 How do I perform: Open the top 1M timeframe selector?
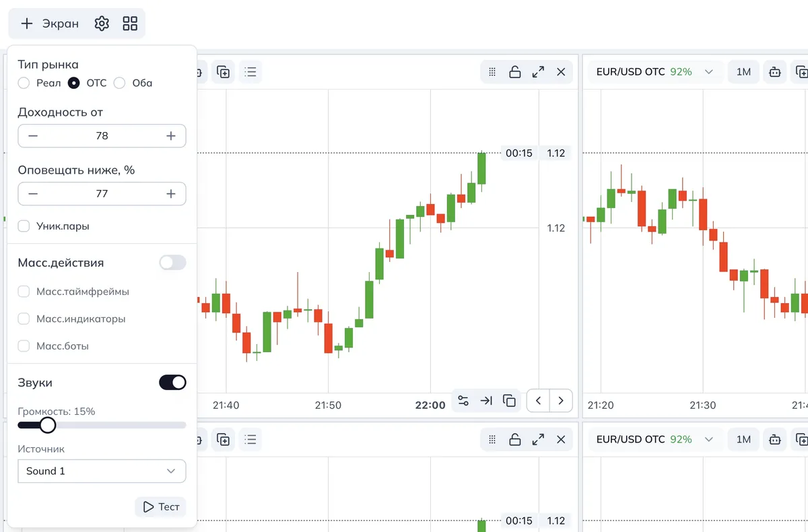[743, 72]
